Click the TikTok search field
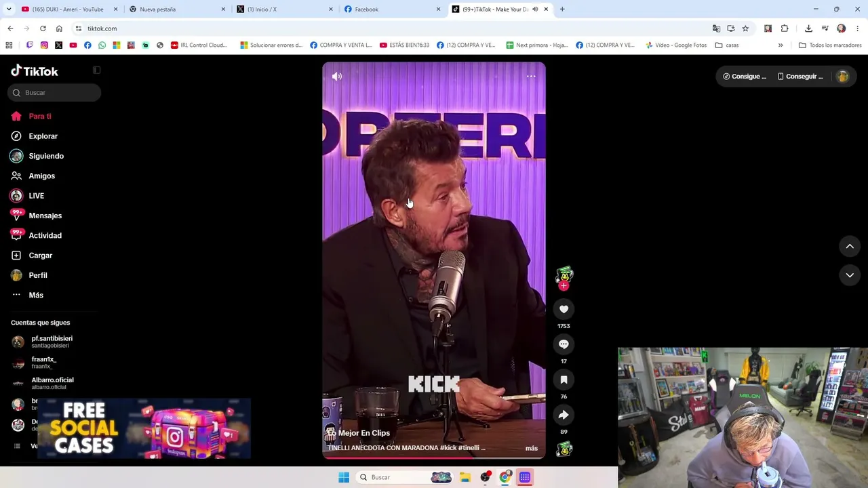 [54, 93]
